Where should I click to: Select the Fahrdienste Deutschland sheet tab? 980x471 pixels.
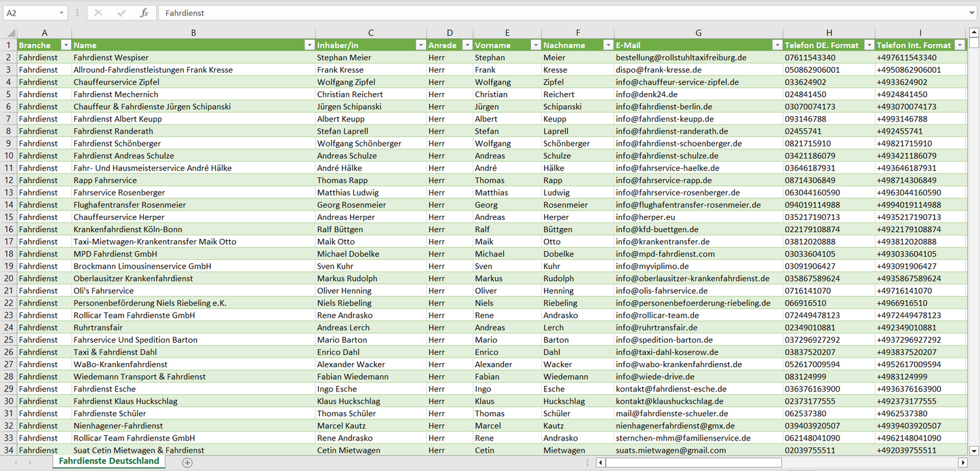(109, 461)
